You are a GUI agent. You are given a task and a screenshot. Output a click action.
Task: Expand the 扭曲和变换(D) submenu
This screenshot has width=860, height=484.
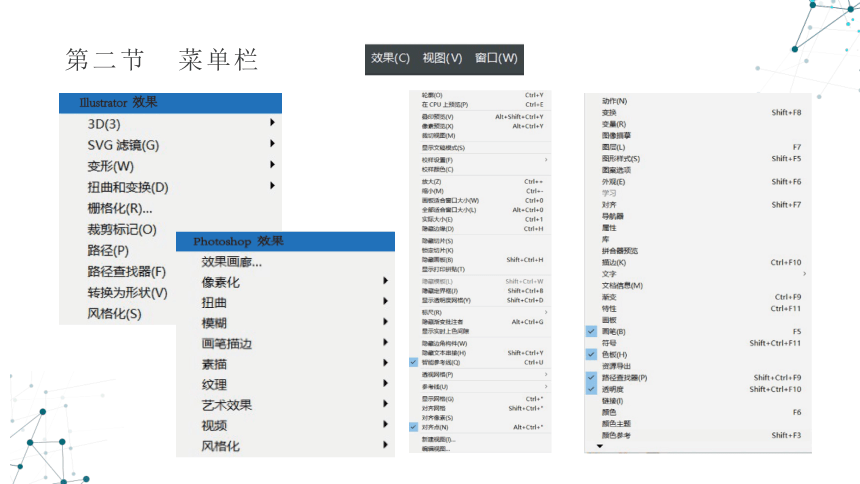[171, 187]
